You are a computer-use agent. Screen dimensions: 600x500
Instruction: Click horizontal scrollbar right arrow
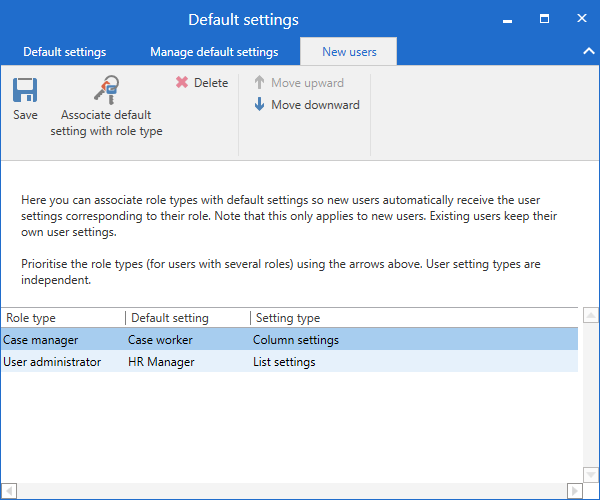[573, 491]
